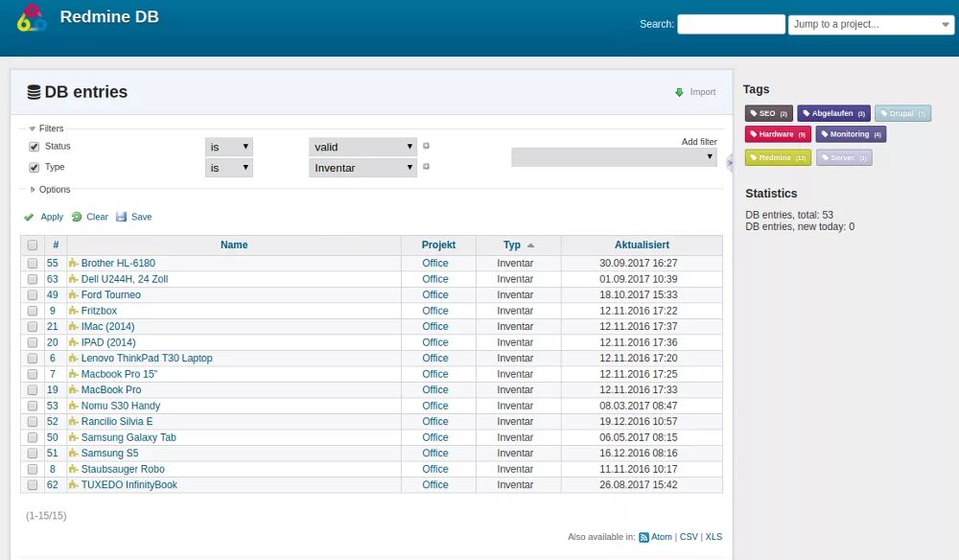Select the light blue Drupal tag

[902, 113]
